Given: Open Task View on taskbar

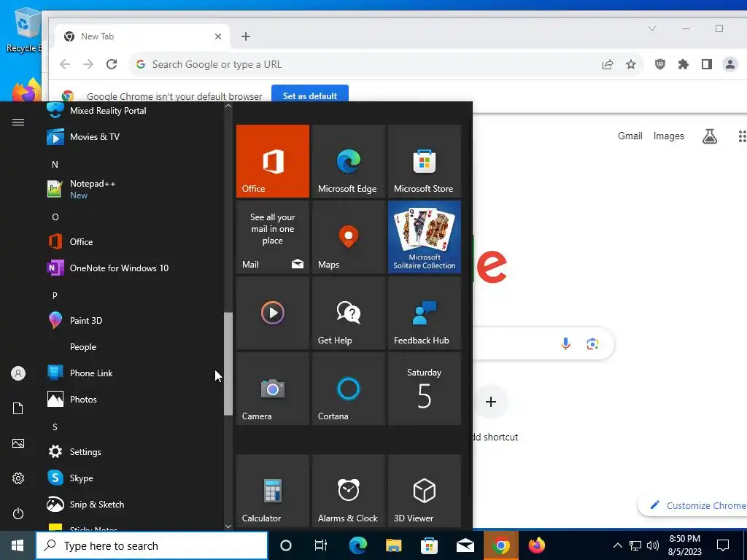Looking at the screenshot, I should (321, 545).
